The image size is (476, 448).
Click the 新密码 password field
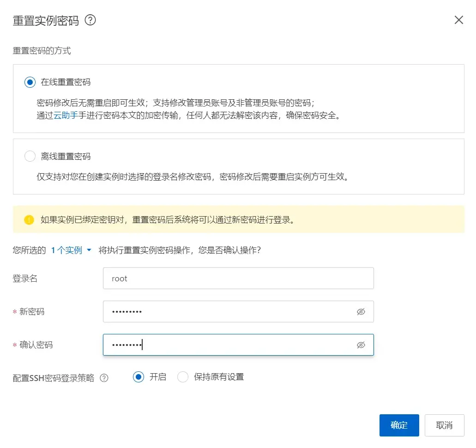[x=238, y=311]
